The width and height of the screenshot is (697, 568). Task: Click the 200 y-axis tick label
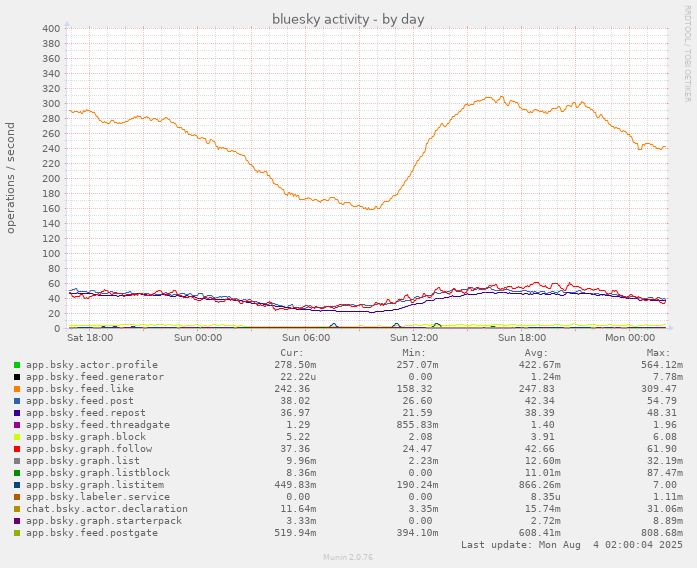[x=51, y=179]
